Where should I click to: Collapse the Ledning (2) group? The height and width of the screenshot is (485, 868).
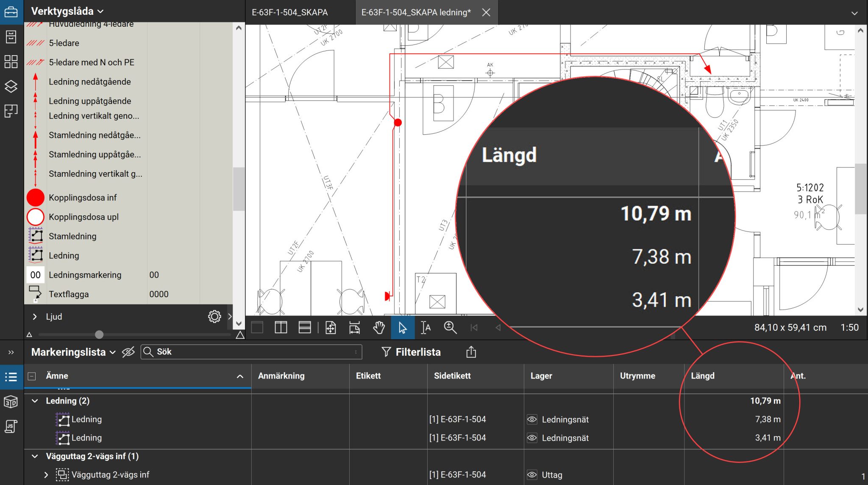(35, 401)
